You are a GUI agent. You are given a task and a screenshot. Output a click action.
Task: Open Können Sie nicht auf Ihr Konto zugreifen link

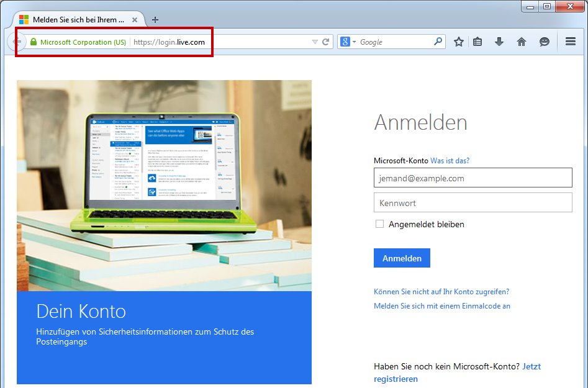pos(441,291)
